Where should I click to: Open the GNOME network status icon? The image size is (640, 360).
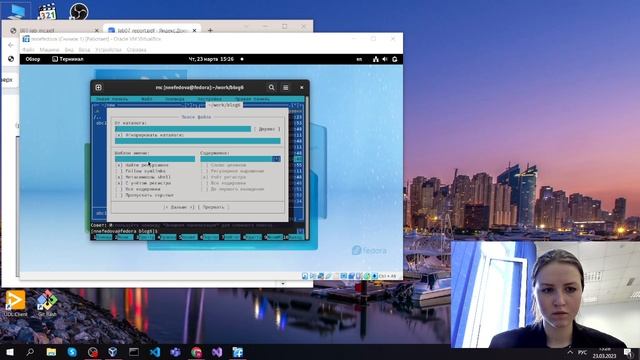click(376, 59)
